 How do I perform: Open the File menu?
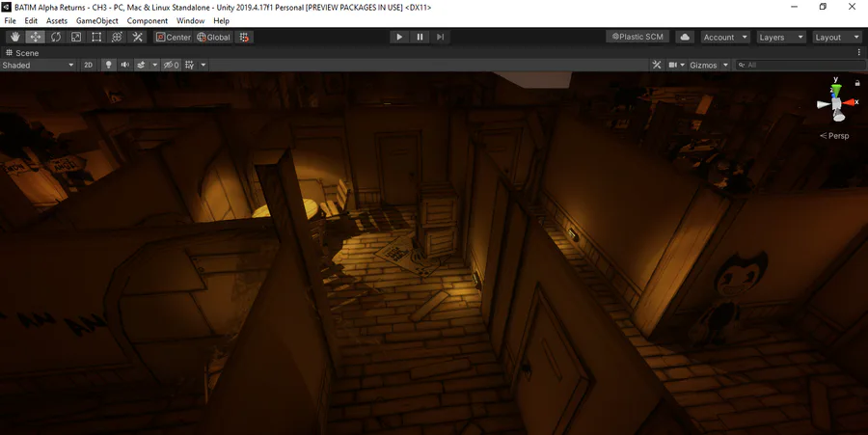[10, 20]
